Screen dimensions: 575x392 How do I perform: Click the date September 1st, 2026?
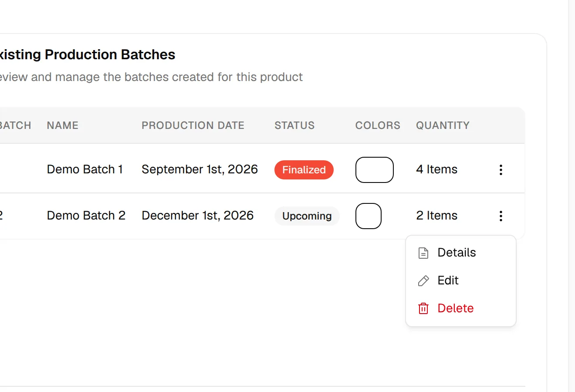click(200, 169)
